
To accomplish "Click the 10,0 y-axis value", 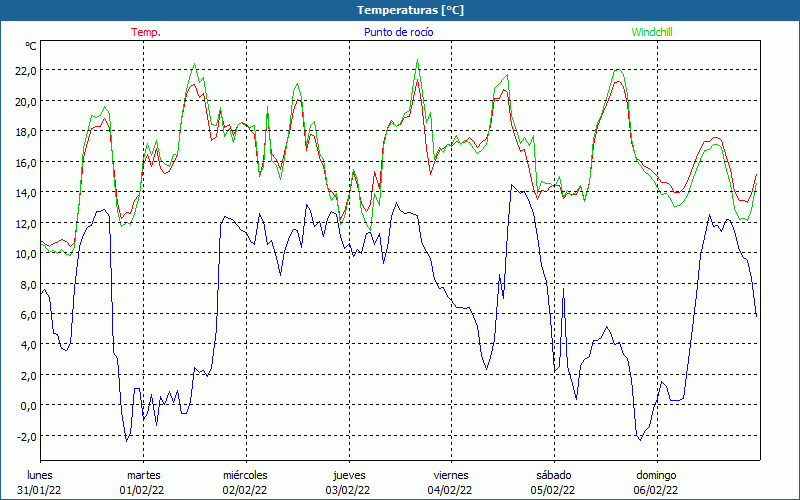I will tap(26, 254).
